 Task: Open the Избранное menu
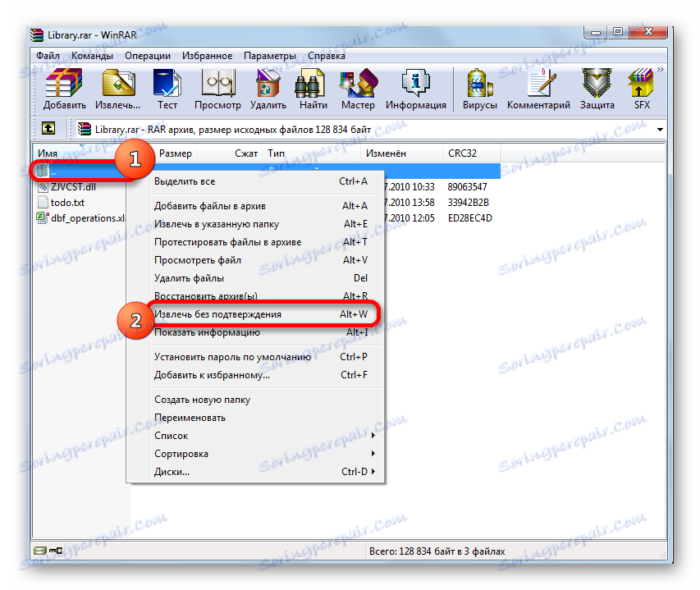[x=207, y=56]
